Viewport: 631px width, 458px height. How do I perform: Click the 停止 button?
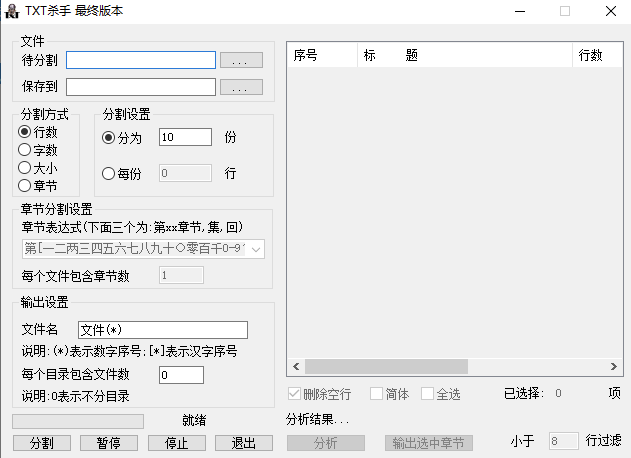[177, 443]
